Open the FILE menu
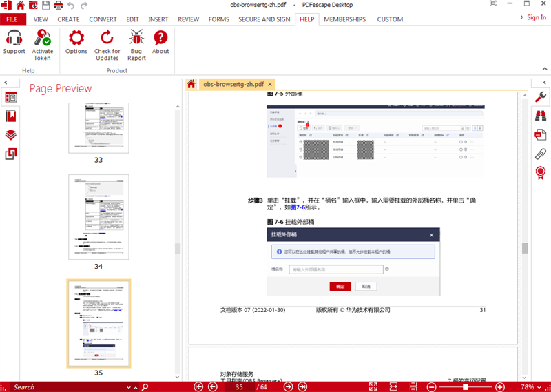Image resolution: width=551 pixels, height=392 pixels. point(12,19)
